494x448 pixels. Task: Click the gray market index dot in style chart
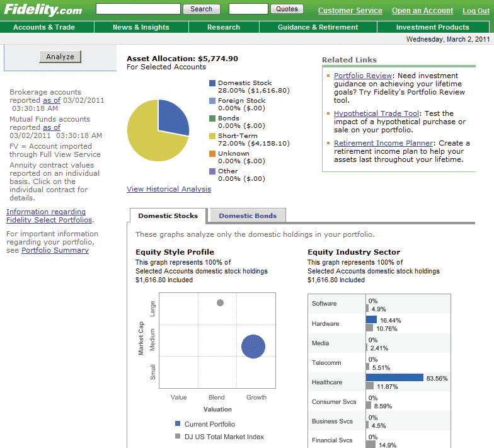221,302
